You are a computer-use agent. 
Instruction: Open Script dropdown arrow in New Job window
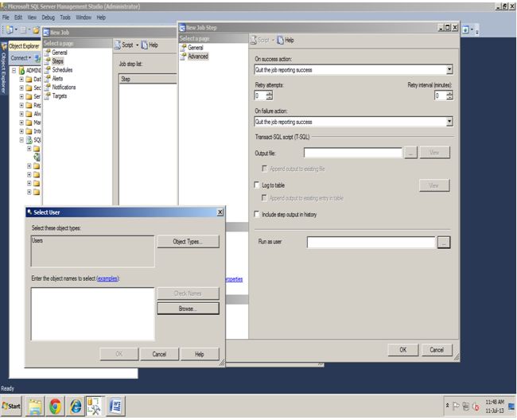(137, 45)
